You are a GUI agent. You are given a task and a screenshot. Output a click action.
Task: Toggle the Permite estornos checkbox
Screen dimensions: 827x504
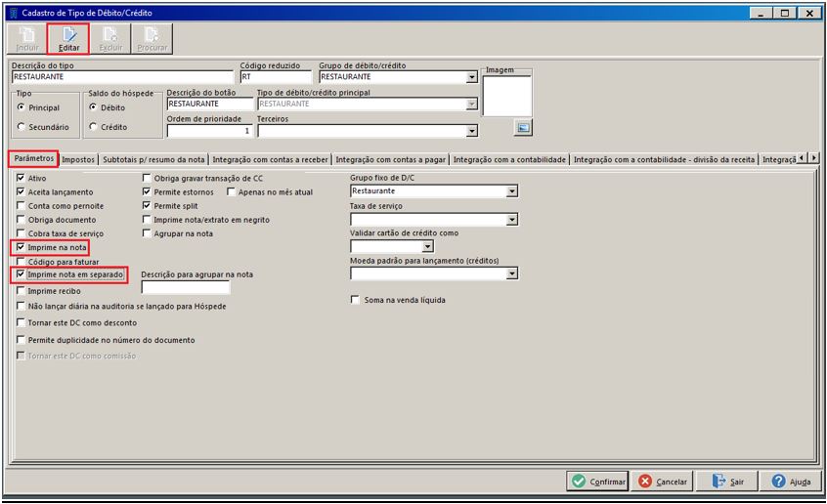147,191
